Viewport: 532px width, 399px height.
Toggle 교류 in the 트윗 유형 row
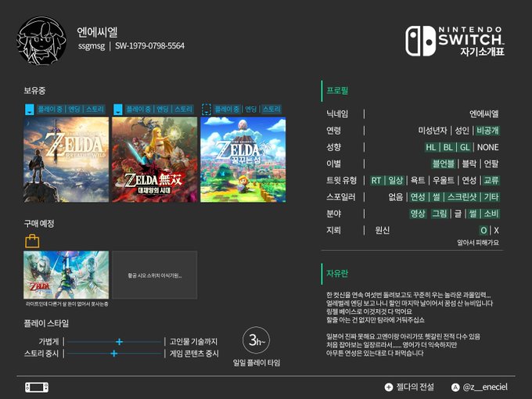click(x=491, y=181)
